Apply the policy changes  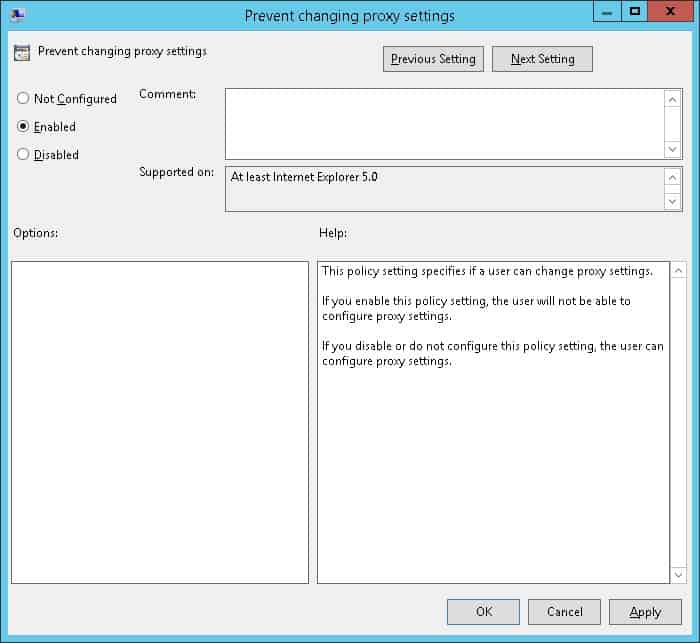pos(645,612)
